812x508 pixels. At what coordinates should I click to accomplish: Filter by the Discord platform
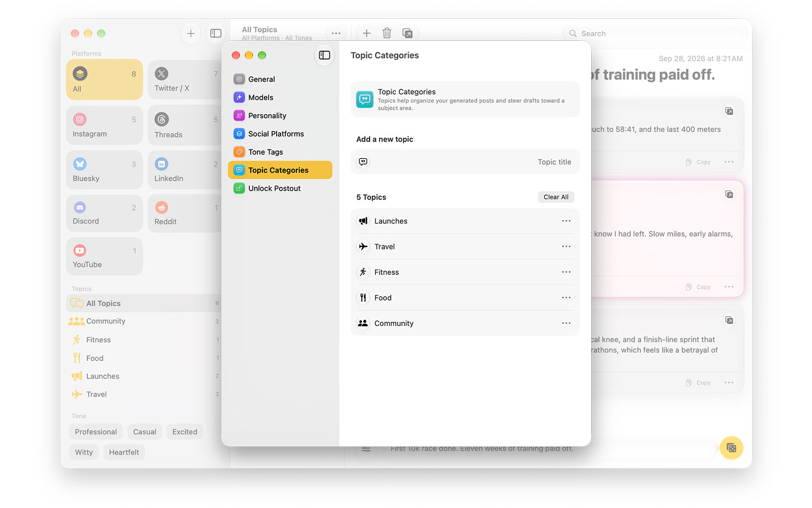click(105, 213)
